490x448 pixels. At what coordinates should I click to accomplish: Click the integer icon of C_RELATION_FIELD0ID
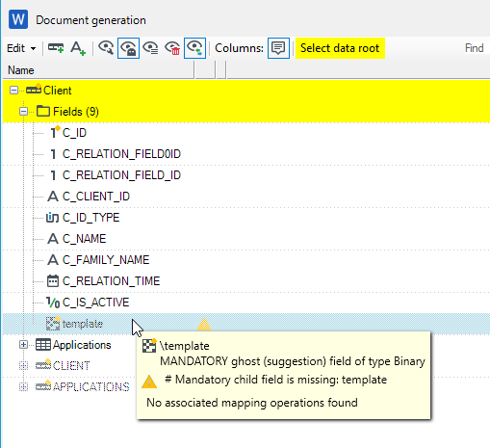tap(53, 154)
